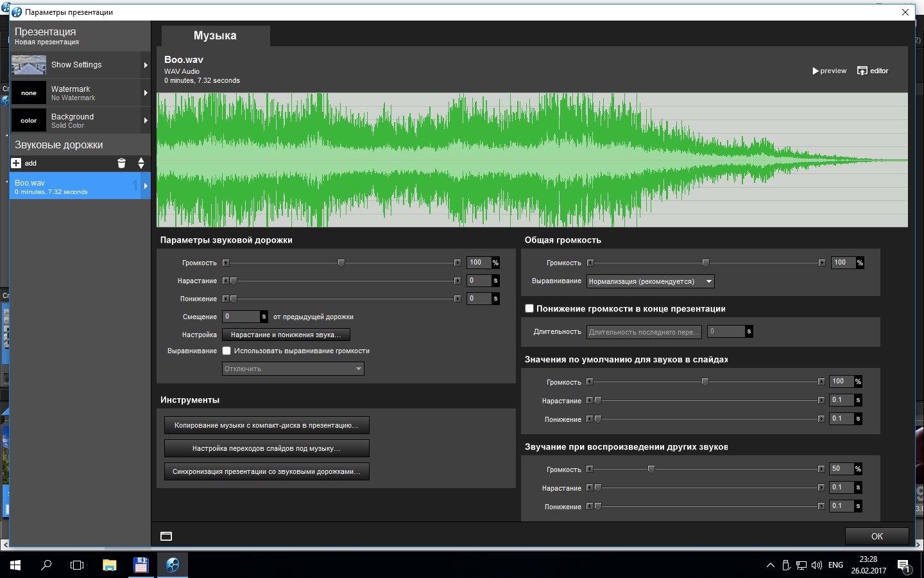Click the track reorder up-down arrows icon
Viewport: 924px width, 578px height.
pyautogui.click(x=141, y=163)
